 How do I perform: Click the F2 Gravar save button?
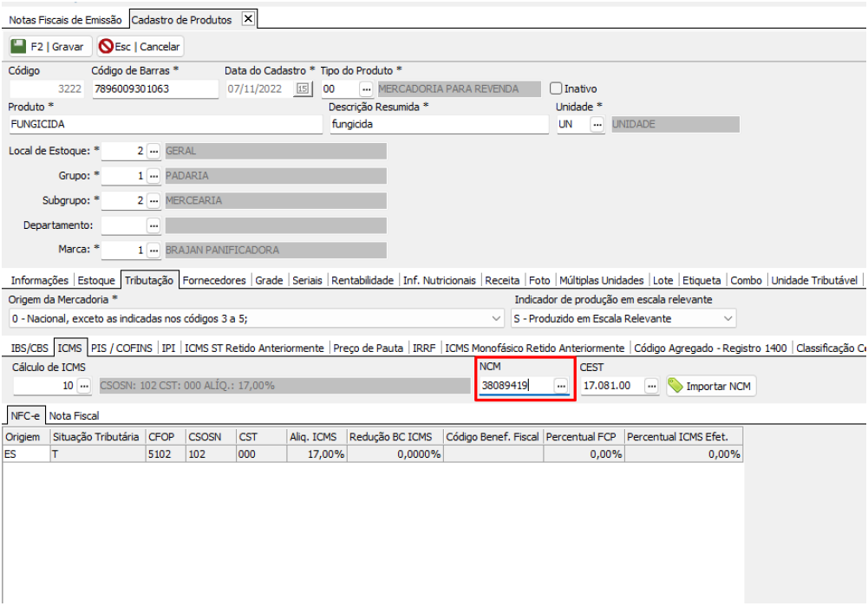coord(49,47)
